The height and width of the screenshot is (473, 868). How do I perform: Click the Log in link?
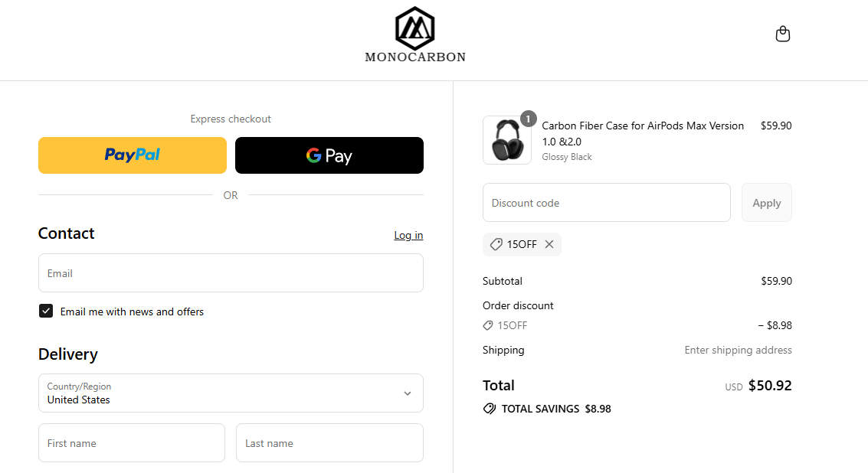[x=408, y=235]
